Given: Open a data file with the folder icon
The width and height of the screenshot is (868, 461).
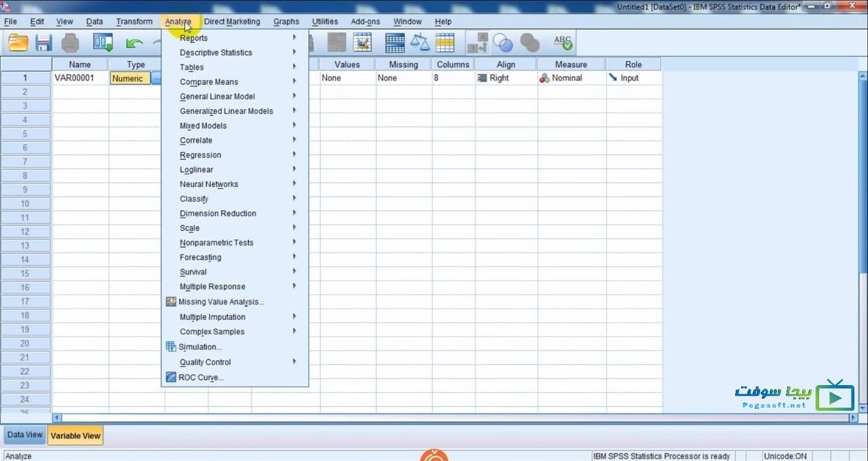Looking at the screenshot, I should click(18, 43).
